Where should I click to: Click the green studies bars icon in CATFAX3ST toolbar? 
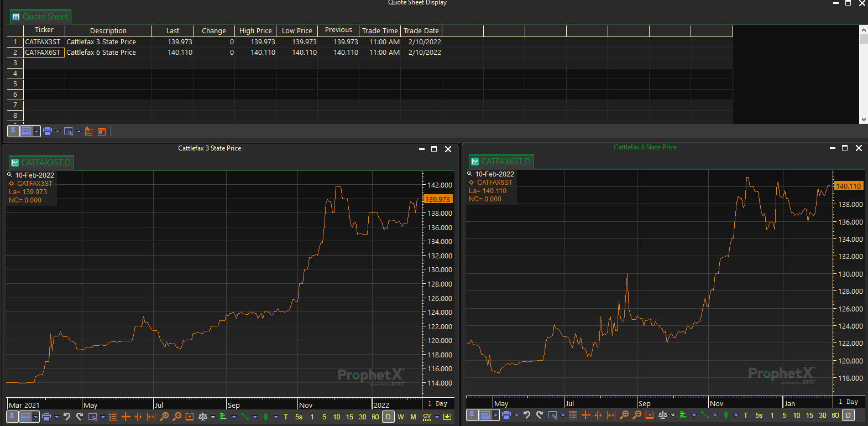(x=223, y=417)
